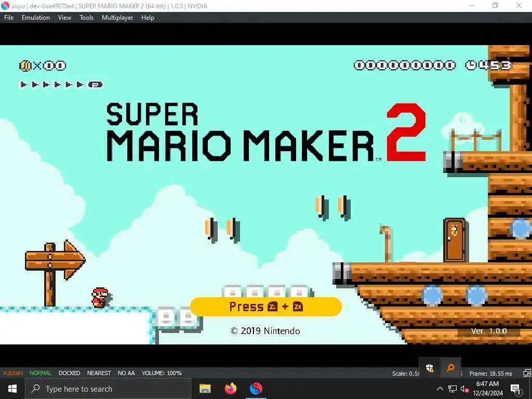Open File Explorer from the taskbar
Viewport: 532px width, 399px height.
tap(205, 389)
